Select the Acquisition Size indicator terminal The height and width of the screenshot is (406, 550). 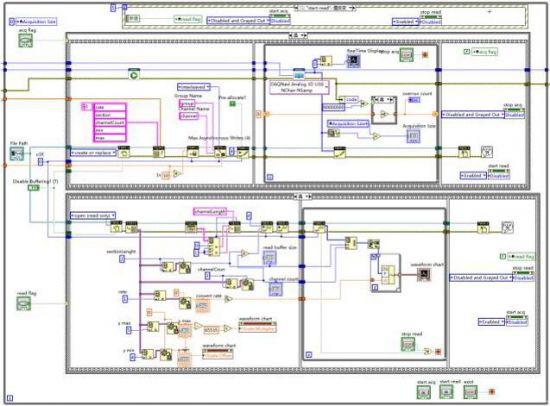coord(413,136)
